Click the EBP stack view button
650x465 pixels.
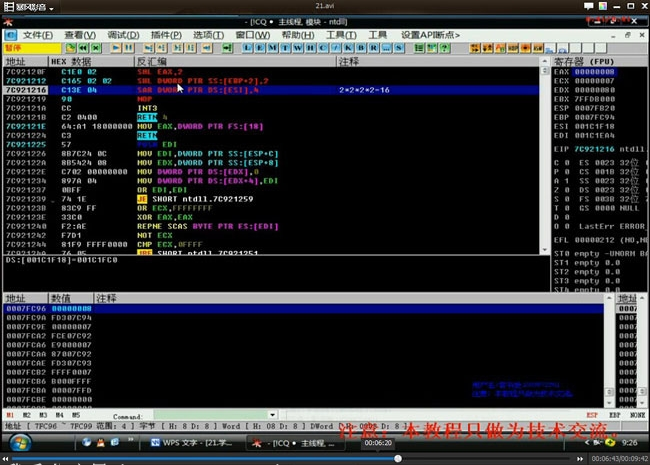[x=614, y=415]
